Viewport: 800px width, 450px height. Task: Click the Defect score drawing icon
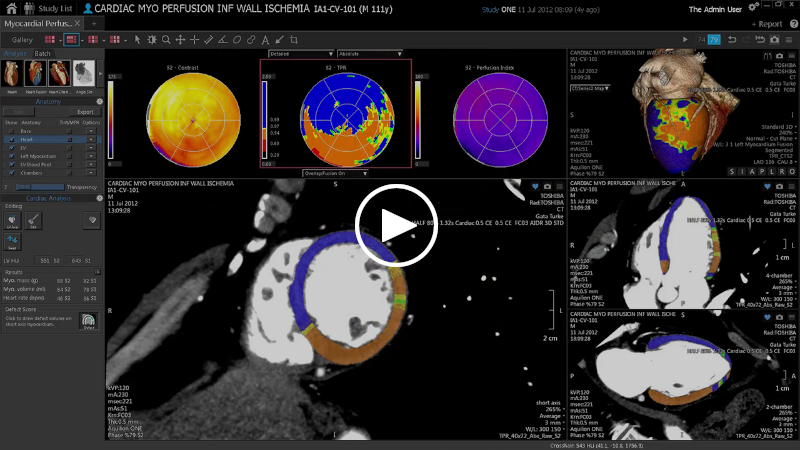pyautogui.click(x=89, y=321)
